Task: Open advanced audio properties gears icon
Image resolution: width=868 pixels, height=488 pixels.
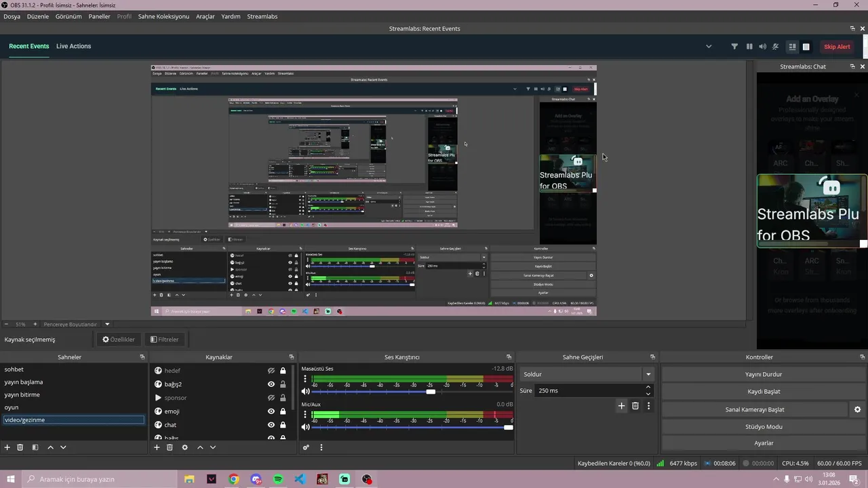Action: [306, 447]
